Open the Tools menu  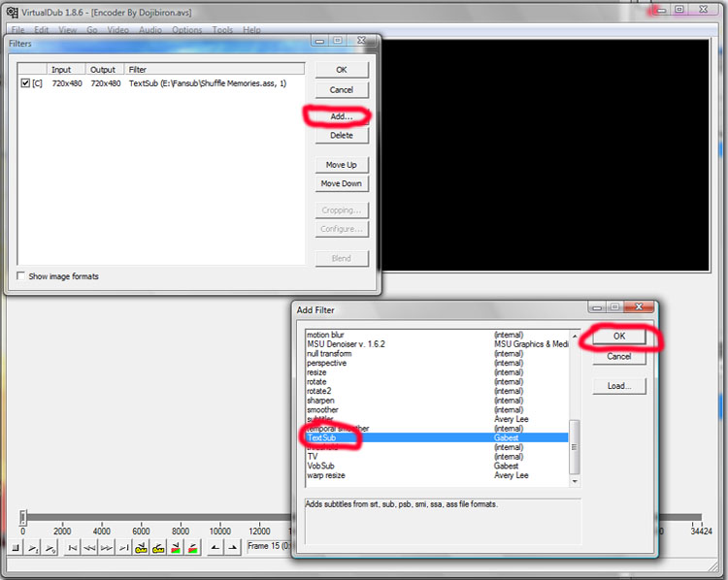pos(222,30)
